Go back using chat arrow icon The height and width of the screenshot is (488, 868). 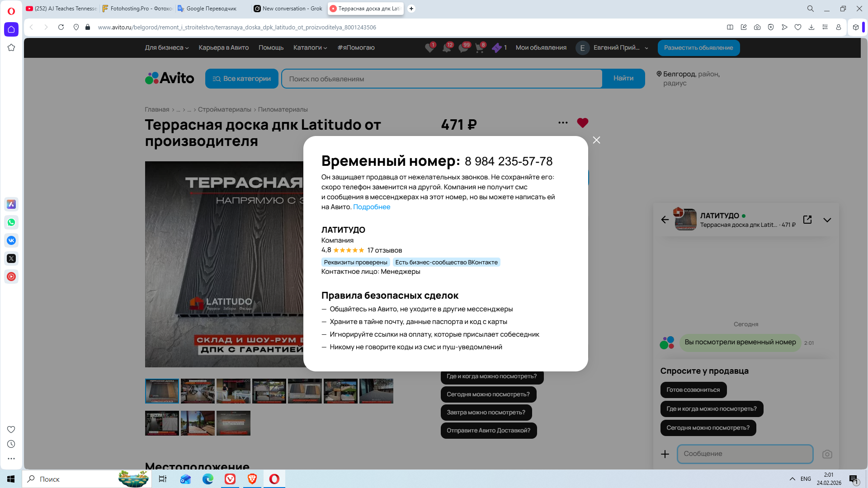click(665, 220)
